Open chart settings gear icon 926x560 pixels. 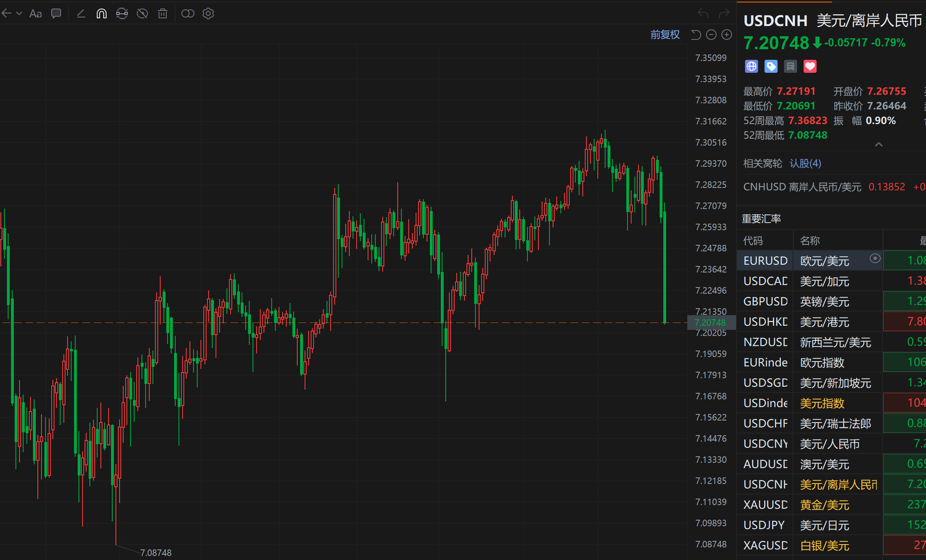(208, 14)
